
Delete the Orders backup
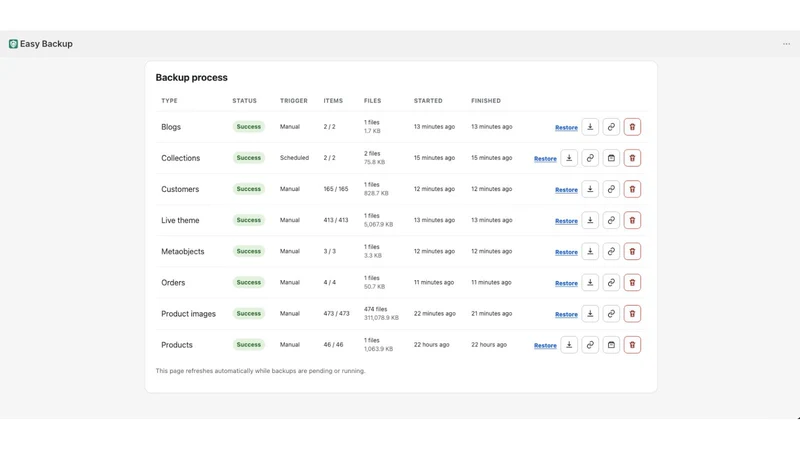click(632, 283)
